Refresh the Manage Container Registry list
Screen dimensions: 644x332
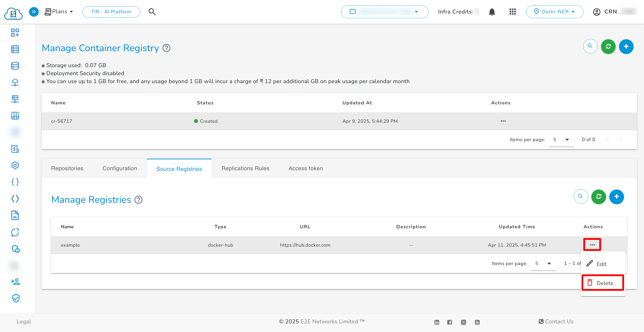(608, 46)
